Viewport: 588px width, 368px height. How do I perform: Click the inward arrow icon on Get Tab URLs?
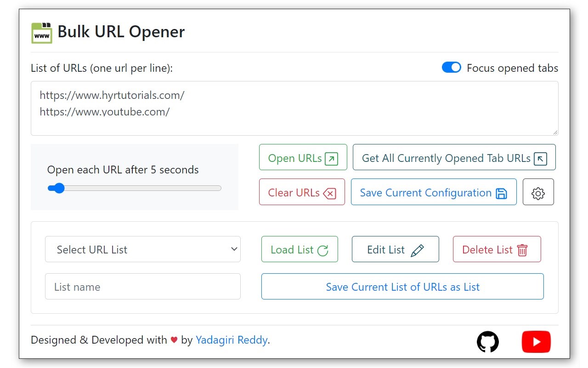click(x=541, y=159)
